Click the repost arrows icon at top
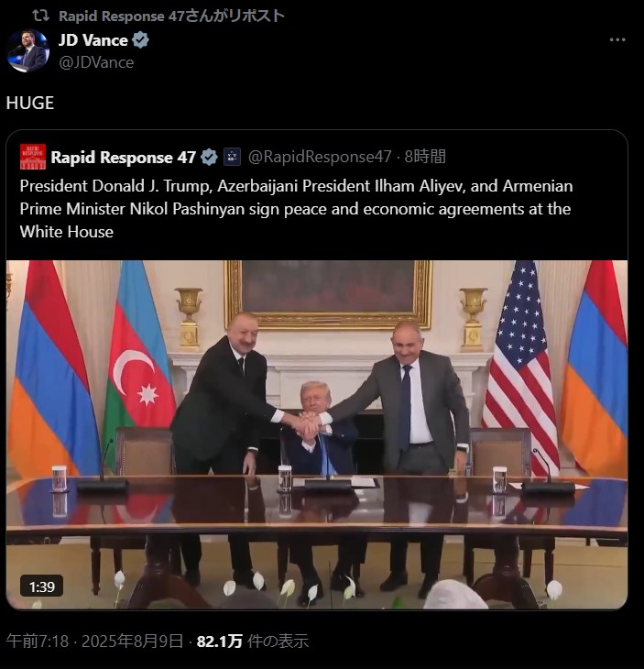 pos(41,16)
